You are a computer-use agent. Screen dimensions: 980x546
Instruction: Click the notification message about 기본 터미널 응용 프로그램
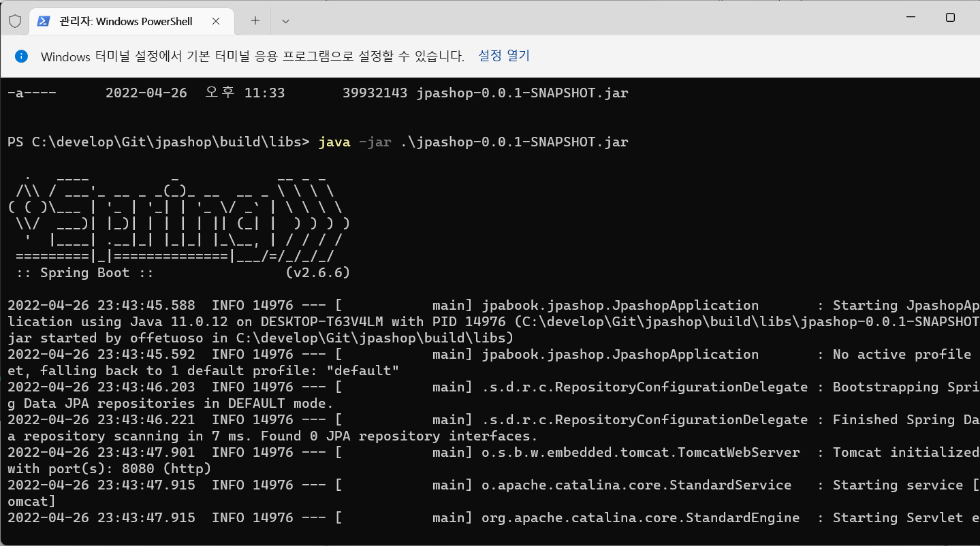(253, 57)
